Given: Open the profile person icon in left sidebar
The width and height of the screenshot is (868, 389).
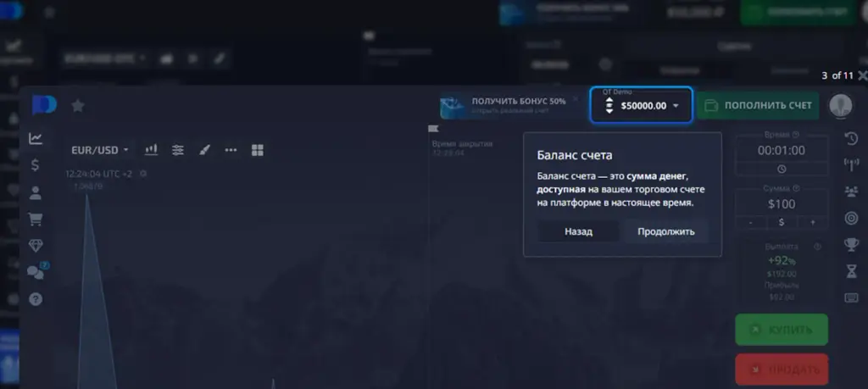Looking at the screenshot, I should click(x=36, y=192).
